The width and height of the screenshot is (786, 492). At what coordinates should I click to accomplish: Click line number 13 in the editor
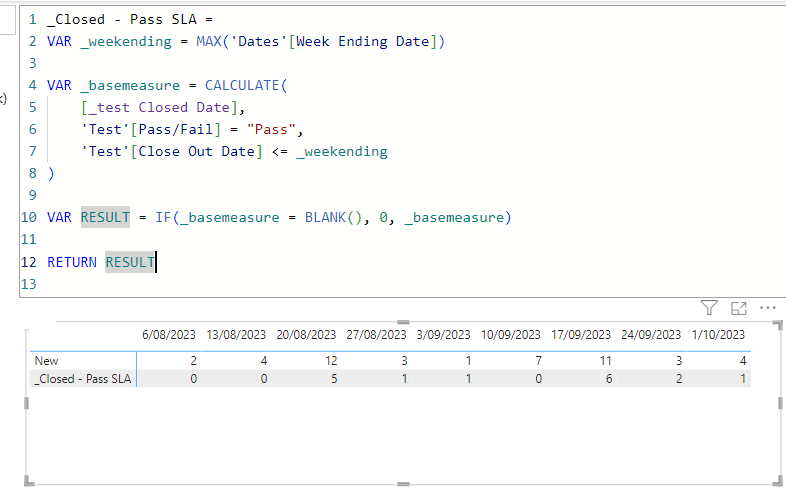29,284
